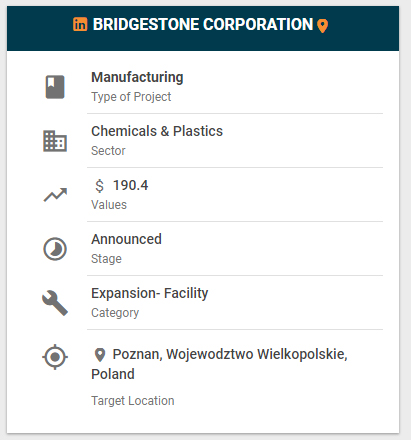Image resolution: width=411 pixels, height=440 pixels.
Task: Click the BRIDGESTONE CORPORATION title
Action: coord(203,24)
